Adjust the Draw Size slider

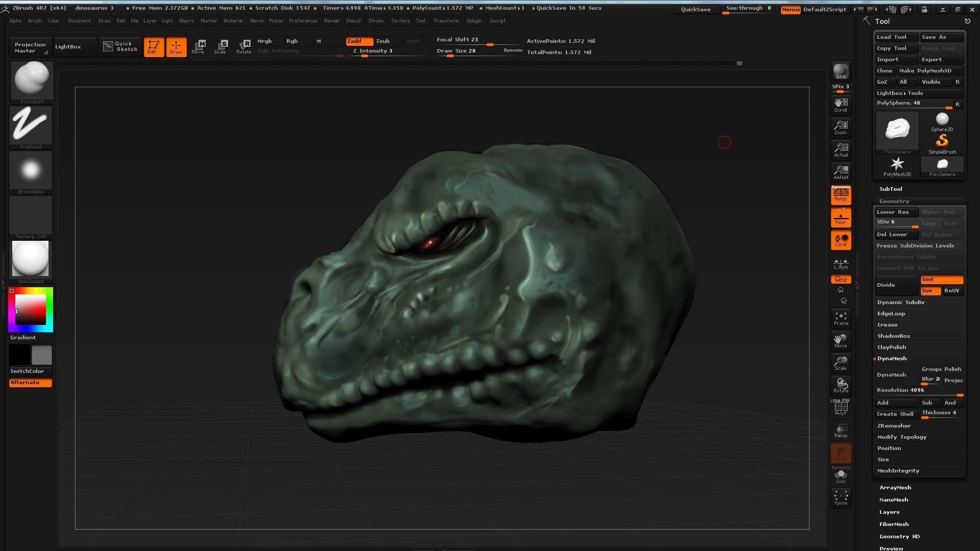pyautogui.click(x=456, y=52)
